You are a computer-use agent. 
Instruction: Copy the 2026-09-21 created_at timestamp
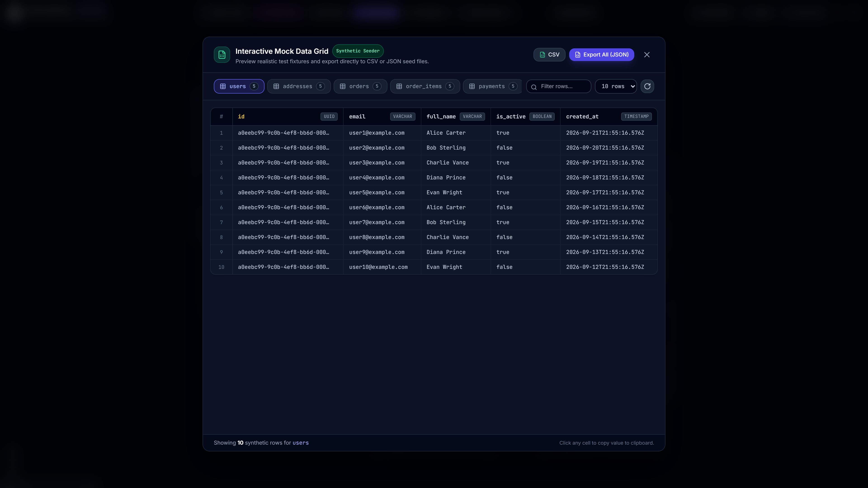point(609,133)
